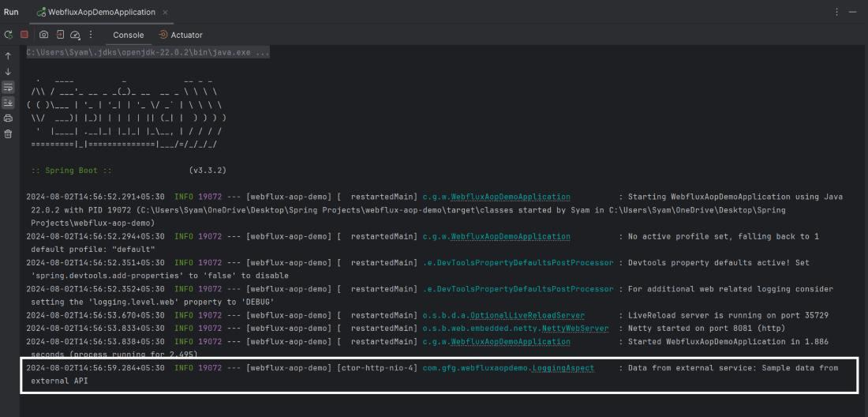Open more options beside profiler icon

point(91,35)
